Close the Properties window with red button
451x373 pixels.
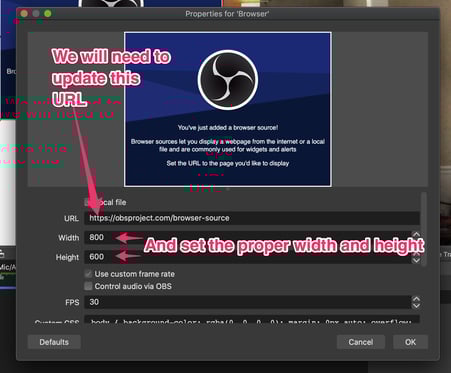click(x=24, y=13)
